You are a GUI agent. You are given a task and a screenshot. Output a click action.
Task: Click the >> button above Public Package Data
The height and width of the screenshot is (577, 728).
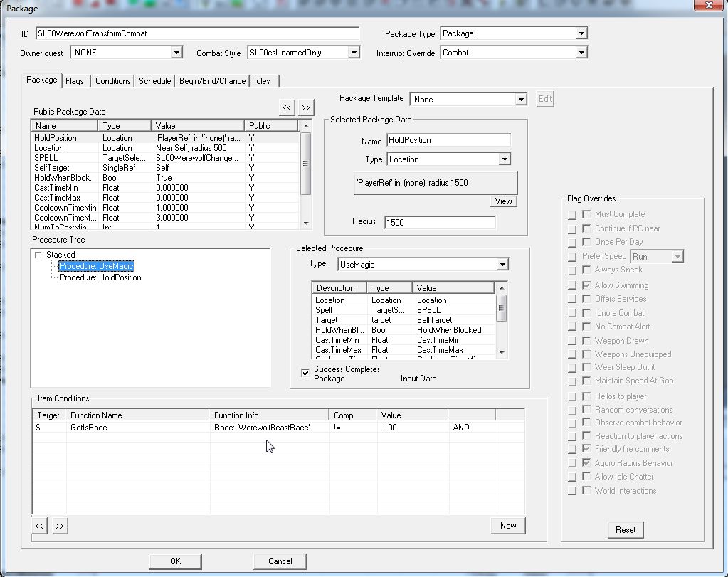click(306, 107)
